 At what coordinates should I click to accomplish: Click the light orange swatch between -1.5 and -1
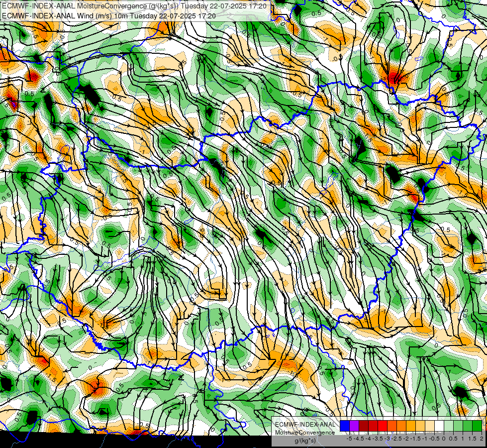point(420,426)
